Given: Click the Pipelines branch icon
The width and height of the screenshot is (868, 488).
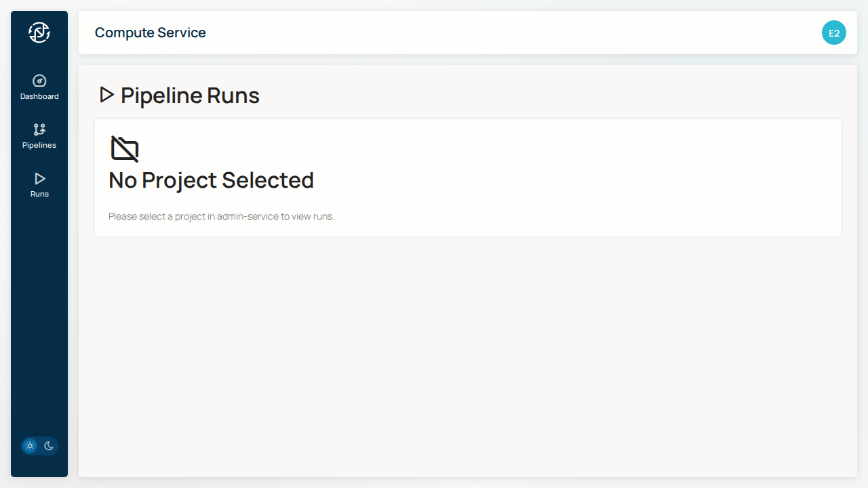Looking at the screenshot, I should [39, 129].
